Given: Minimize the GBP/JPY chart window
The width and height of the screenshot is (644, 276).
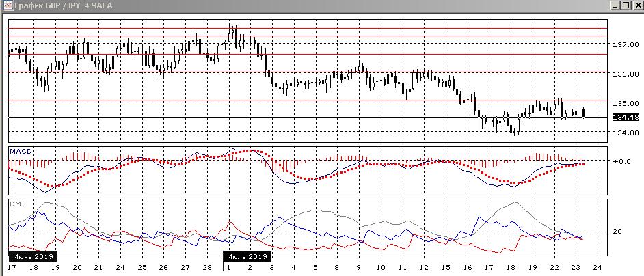Looking at the screenshot, I should pyautogui.click(x=613, y=5).
